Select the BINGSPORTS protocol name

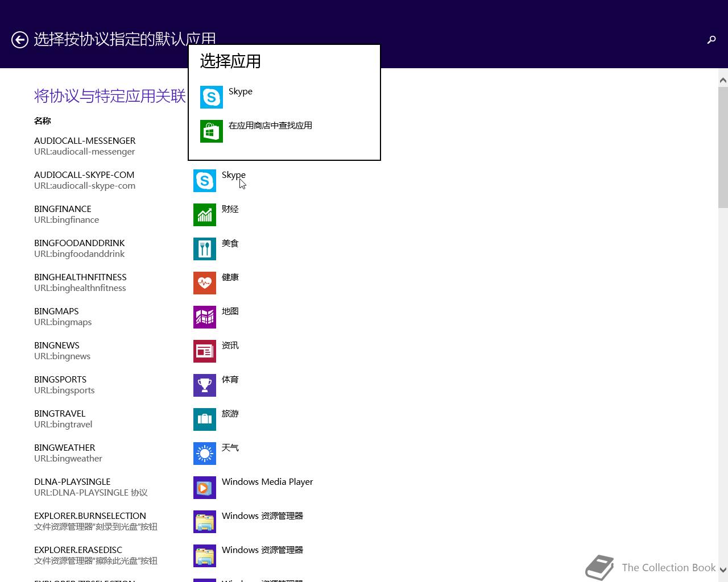tap(60, 380)
